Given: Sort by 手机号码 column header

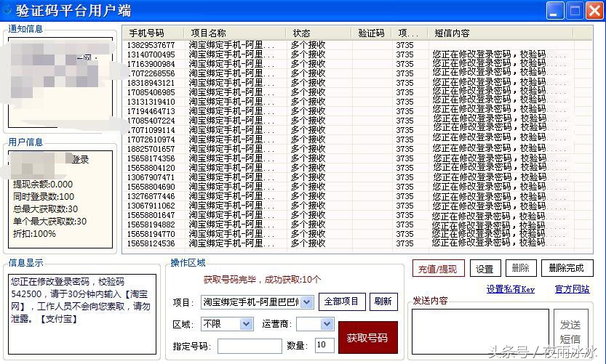Looking at the screenshot, I should [x=153, y=33].
